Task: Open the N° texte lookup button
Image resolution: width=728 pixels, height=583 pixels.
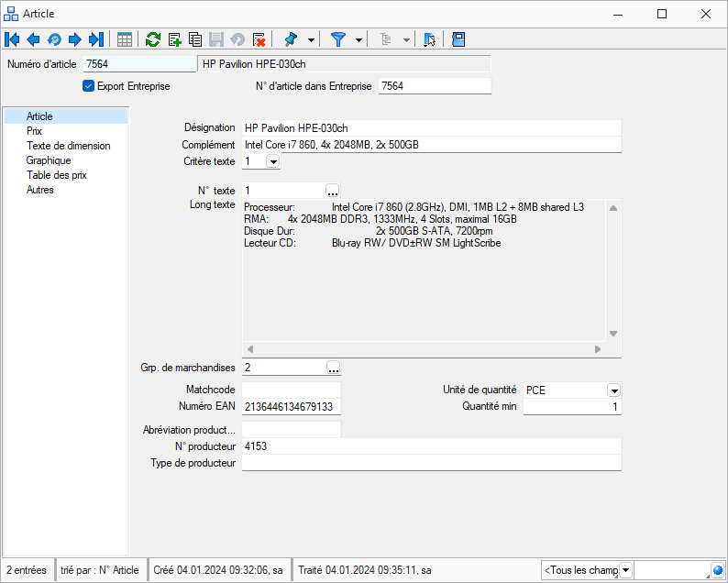Action: pyautogui.click(x=333, y=191)
